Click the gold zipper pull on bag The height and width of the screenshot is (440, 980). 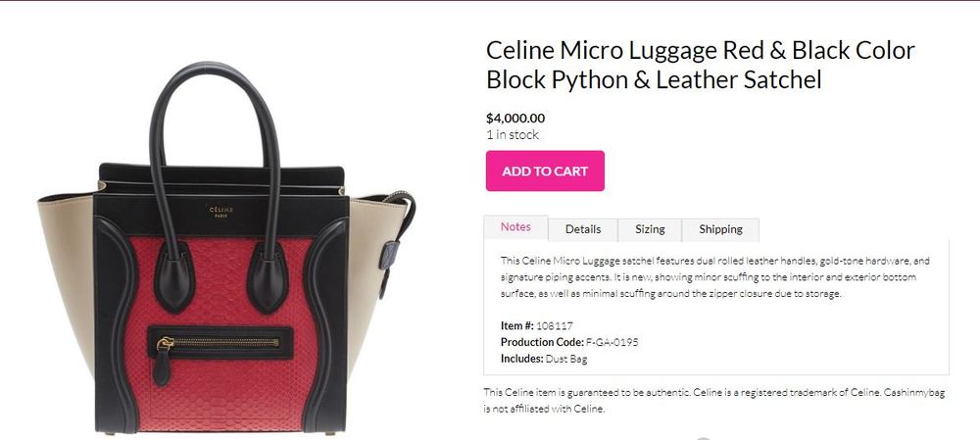point(164,344)
